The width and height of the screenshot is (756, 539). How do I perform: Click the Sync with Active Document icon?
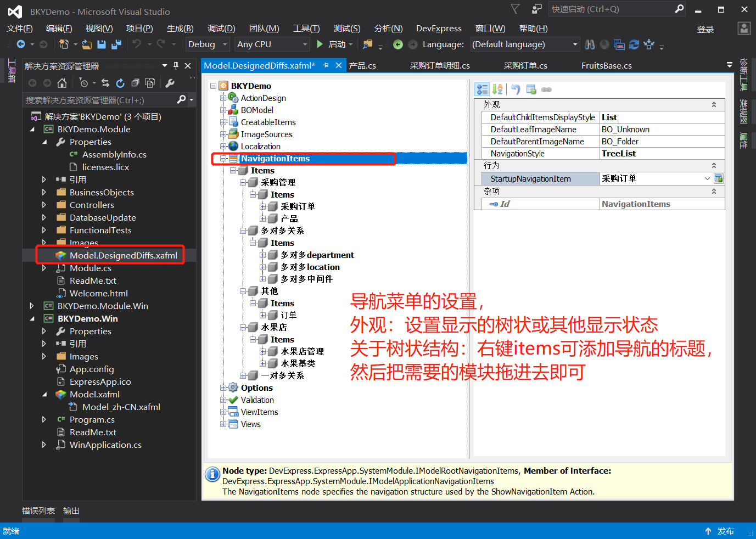(x=105, y=83)
